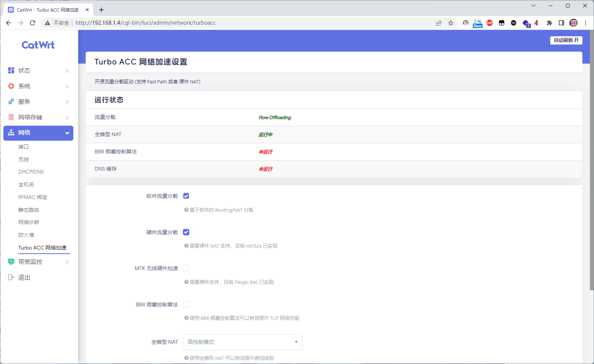Click the 状态 dashboard icon in sidebar
594x364 pixels.
11,70
